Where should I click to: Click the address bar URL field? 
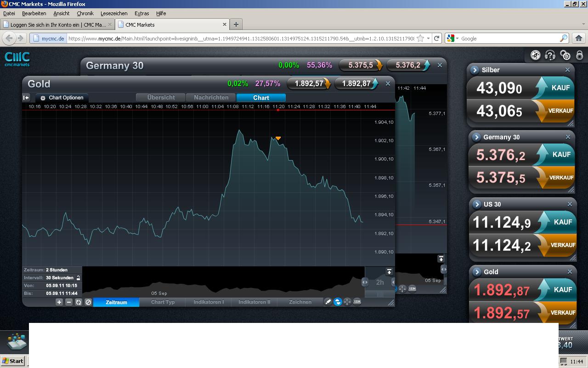[x=240, y=39]
